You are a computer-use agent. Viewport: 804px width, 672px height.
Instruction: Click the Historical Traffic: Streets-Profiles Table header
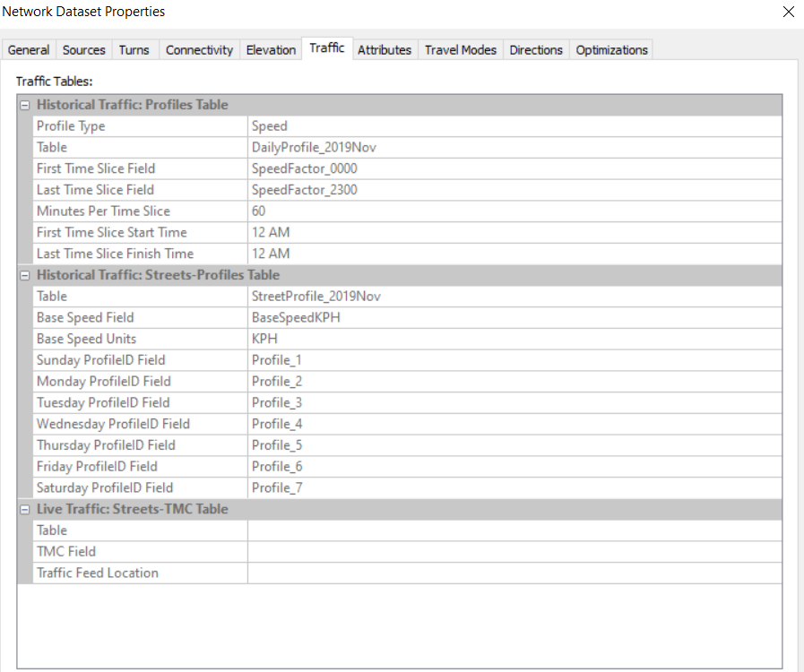(x=400, y=275)
